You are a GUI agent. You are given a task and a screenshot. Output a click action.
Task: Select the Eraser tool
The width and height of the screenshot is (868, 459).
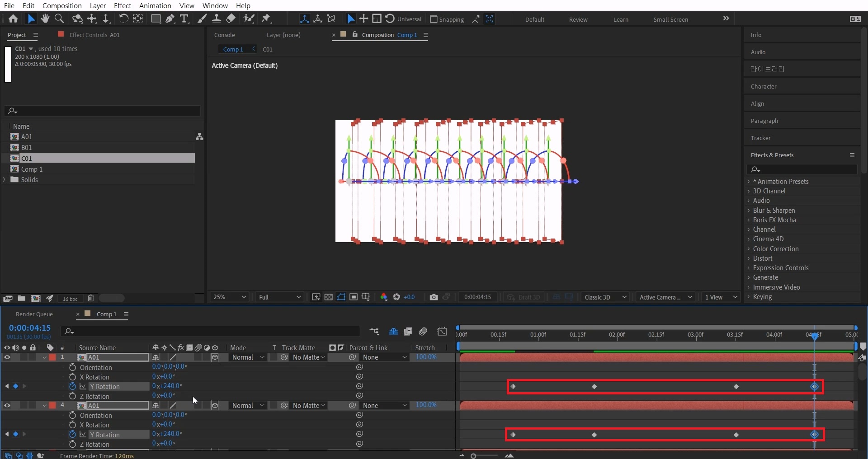pyautogui.click(x=231, y=19)
